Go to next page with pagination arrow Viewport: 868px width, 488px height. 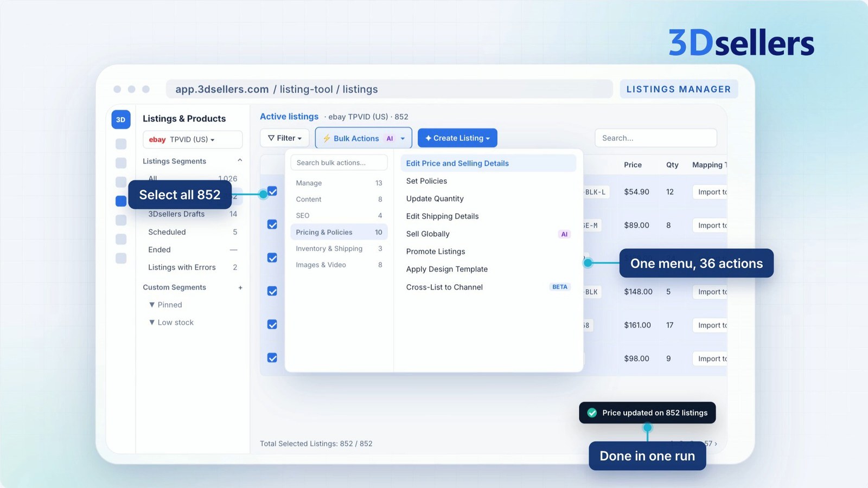[x=716, y=444]
